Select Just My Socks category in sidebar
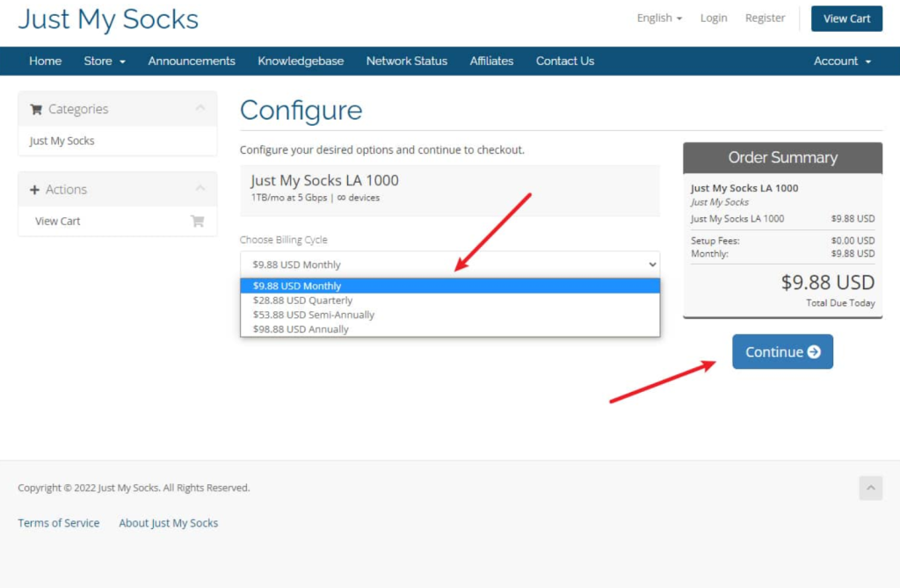 (x=62, y=141)
